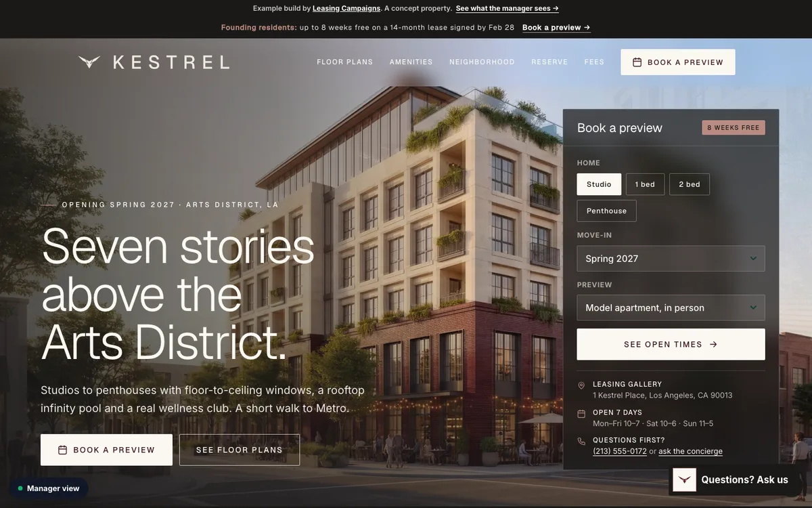Screen dimensions: 812x508
Task: Open Amenities in the navigation
Action: pos(411,62)
